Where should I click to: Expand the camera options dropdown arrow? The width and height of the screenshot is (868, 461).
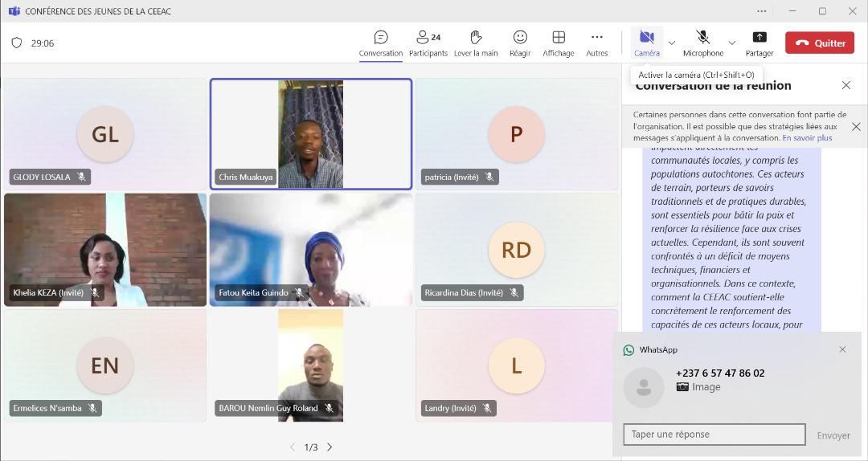pyautogui.click(x=672, y=43)
